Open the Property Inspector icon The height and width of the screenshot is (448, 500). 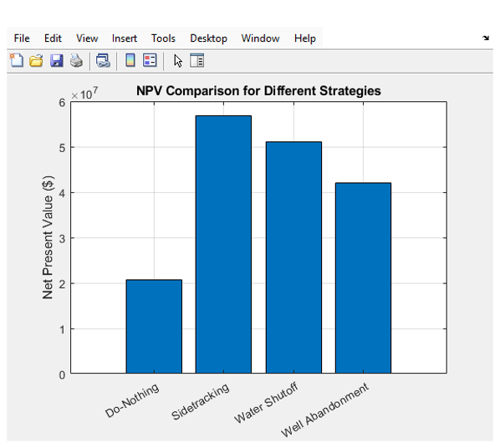click(196, 60)
